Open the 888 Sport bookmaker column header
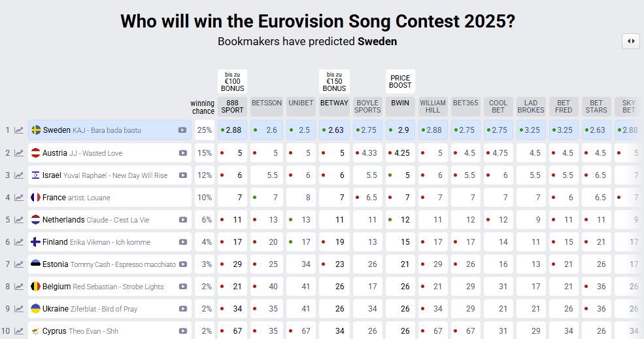644x339 pixels. click(x=233, y=107)
